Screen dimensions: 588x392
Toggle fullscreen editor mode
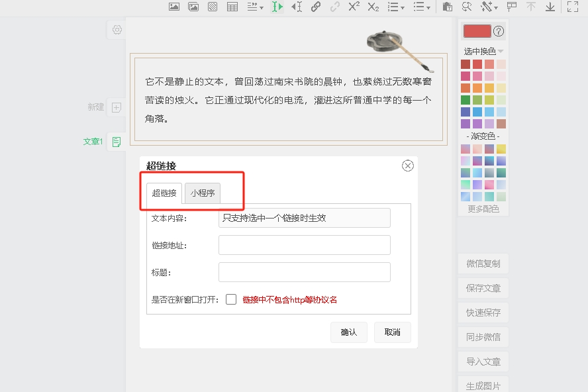click(x=573, y=7)
